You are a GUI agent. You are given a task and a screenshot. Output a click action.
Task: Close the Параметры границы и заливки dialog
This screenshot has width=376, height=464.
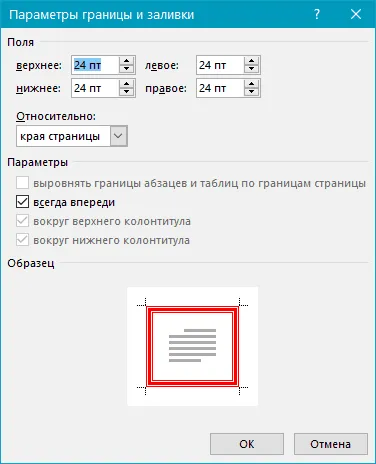[356, 14]
